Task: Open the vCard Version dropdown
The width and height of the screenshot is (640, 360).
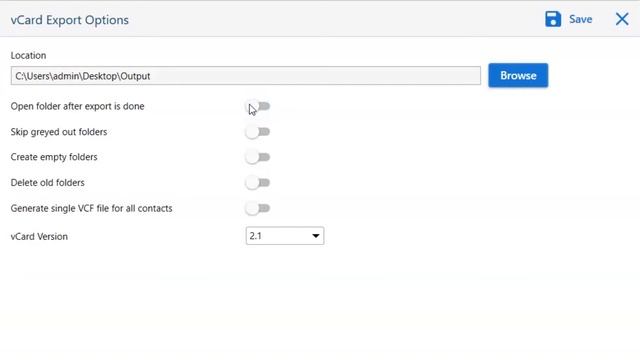Action: tap(285, 236)
